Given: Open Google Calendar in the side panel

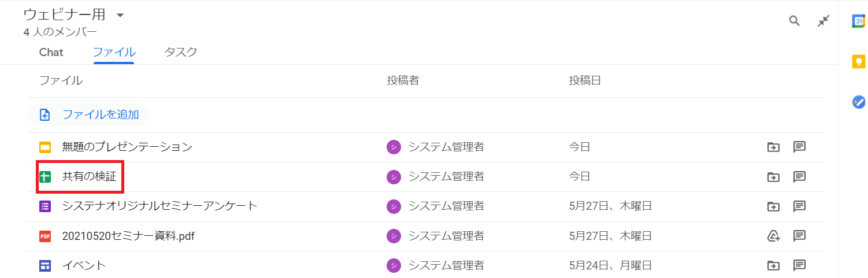Looking at the screenshot, I should (x=859, y=21).
